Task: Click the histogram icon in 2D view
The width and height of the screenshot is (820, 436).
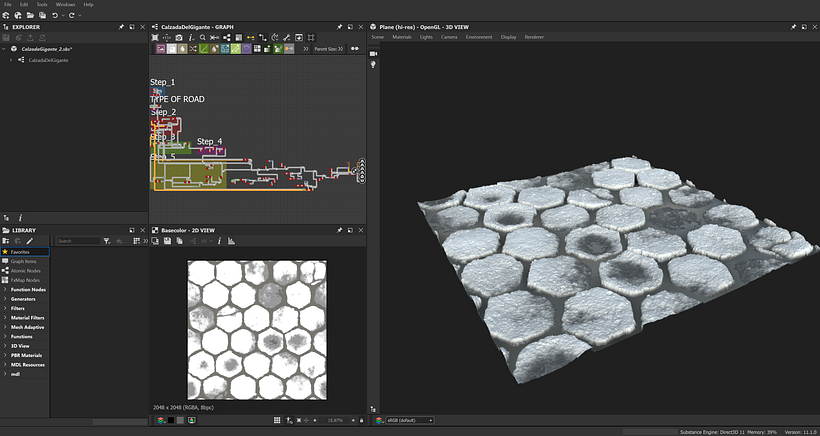Action: (x=232, y=241)
